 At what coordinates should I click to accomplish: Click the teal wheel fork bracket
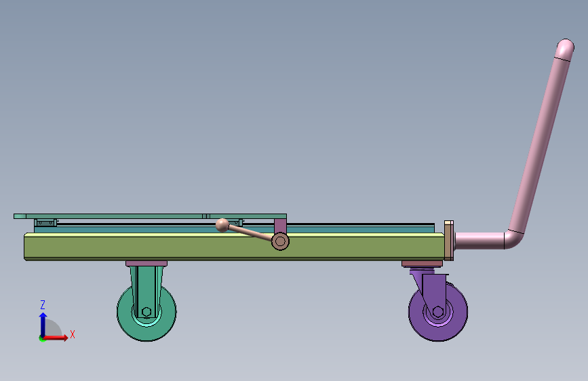[x=146, y=292]
